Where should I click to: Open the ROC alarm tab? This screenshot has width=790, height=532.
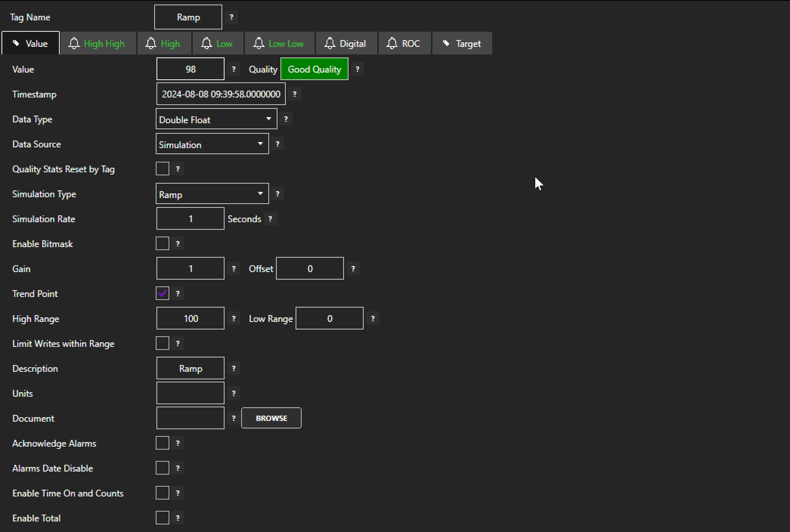404,43
